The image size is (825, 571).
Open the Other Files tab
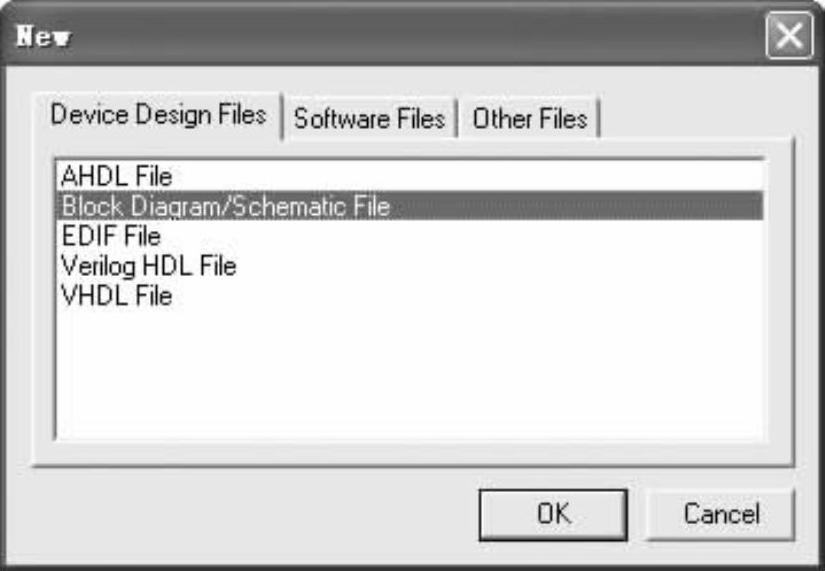tap(529, 120)
